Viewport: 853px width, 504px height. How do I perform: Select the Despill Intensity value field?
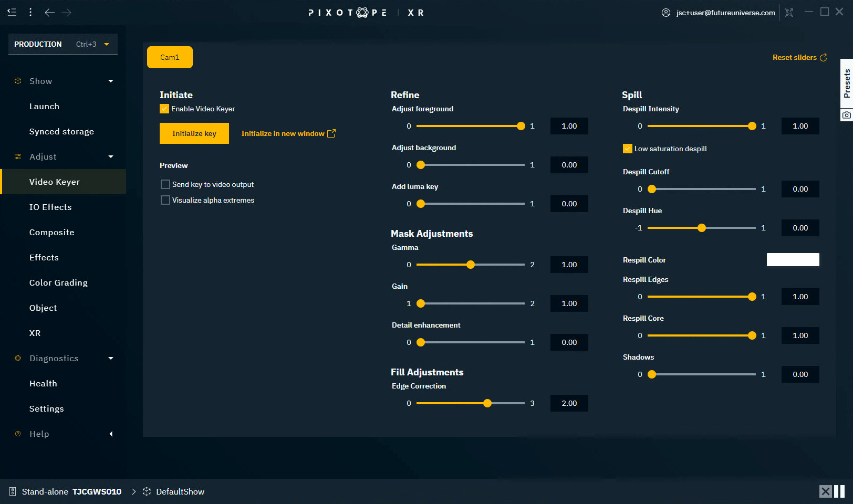click(x=800, y=126)
